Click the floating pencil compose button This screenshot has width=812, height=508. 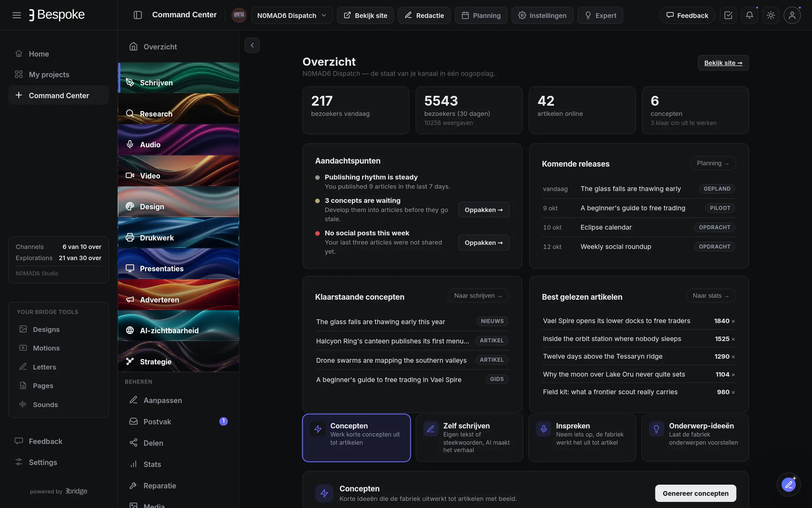point(789,485)
